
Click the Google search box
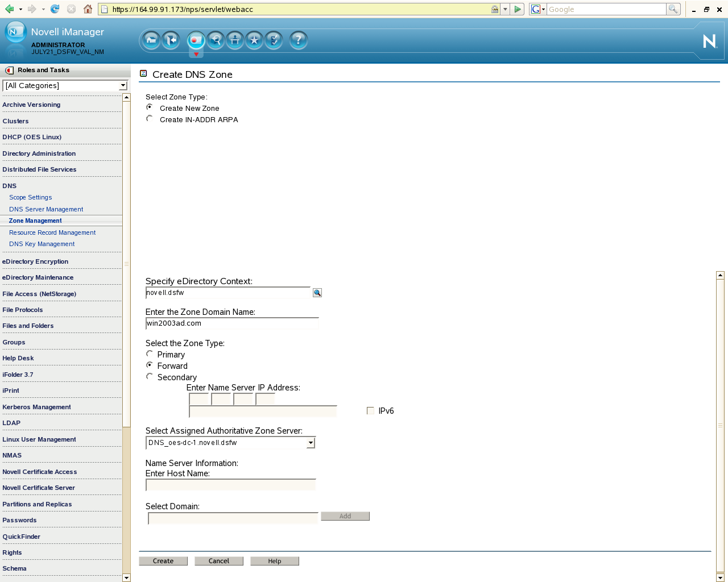coord(606,9)
